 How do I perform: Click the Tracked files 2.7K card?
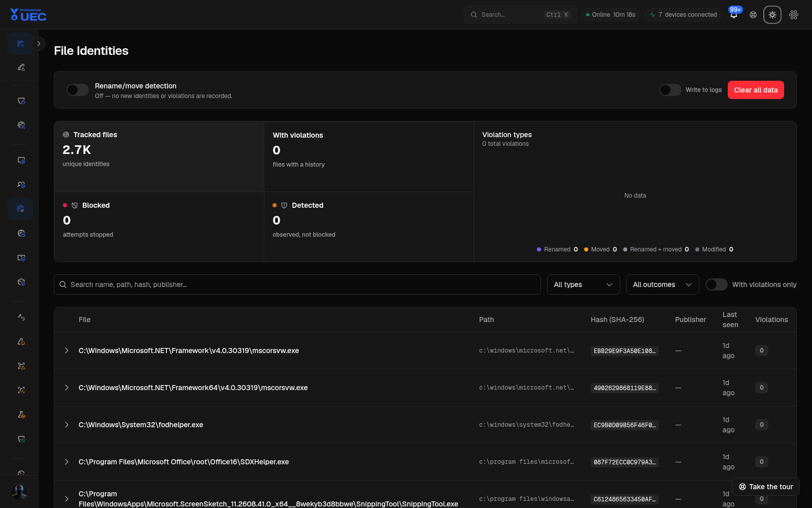pos(159,156)
